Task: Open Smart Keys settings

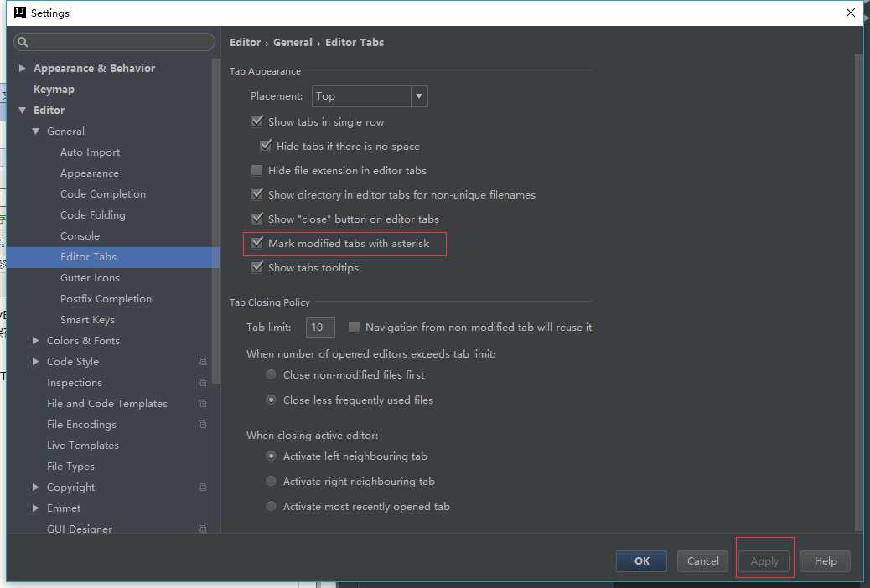Action: click(87, 320)
